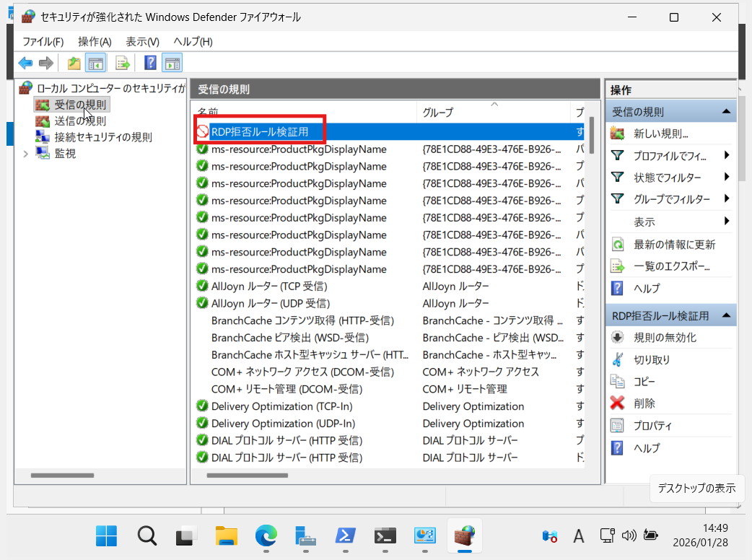Viewport: 752px width, 560px height.
Task: Open the 操作(A) menu
Action: pyautogui.click(x=95, y=42)
